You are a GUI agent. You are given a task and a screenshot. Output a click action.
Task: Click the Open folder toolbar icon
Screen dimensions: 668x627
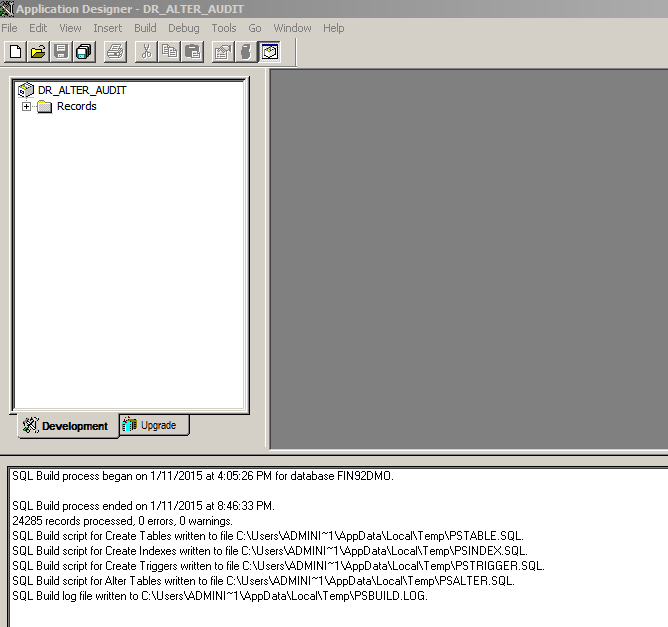(x=38, y=52)
